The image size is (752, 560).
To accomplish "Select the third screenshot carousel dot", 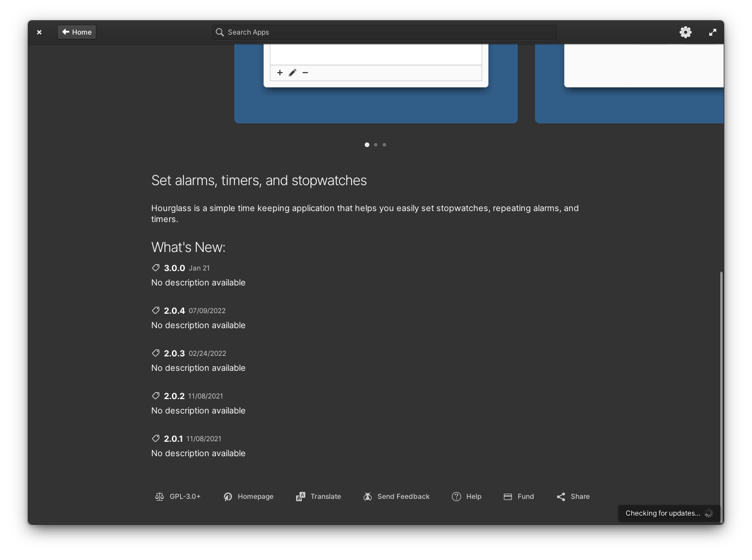I will [x=384, y=145].
